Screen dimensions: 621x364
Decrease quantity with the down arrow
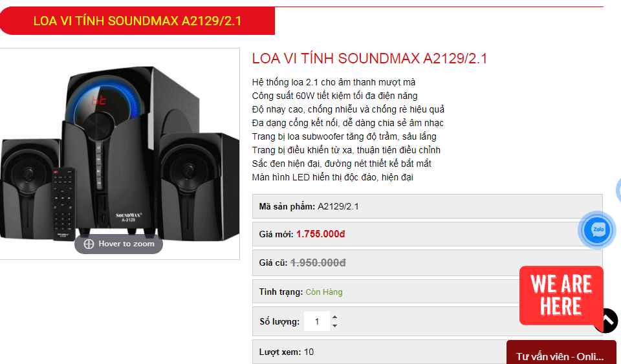(334, 326)
